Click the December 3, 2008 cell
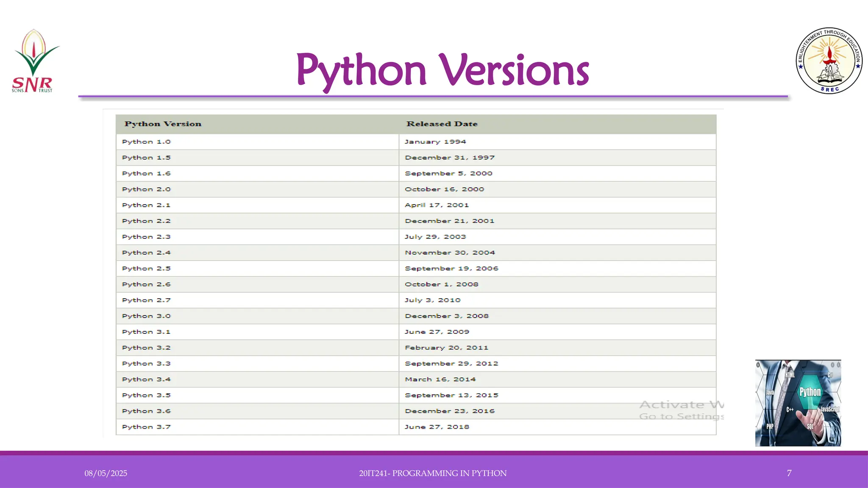 coord(558,316)
